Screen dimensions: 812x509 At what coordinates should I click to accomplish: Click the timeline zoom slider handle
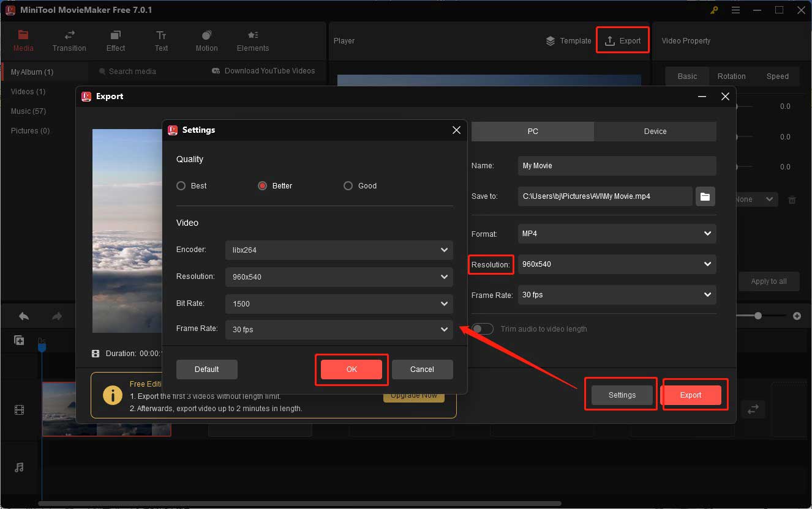(758, 316)
